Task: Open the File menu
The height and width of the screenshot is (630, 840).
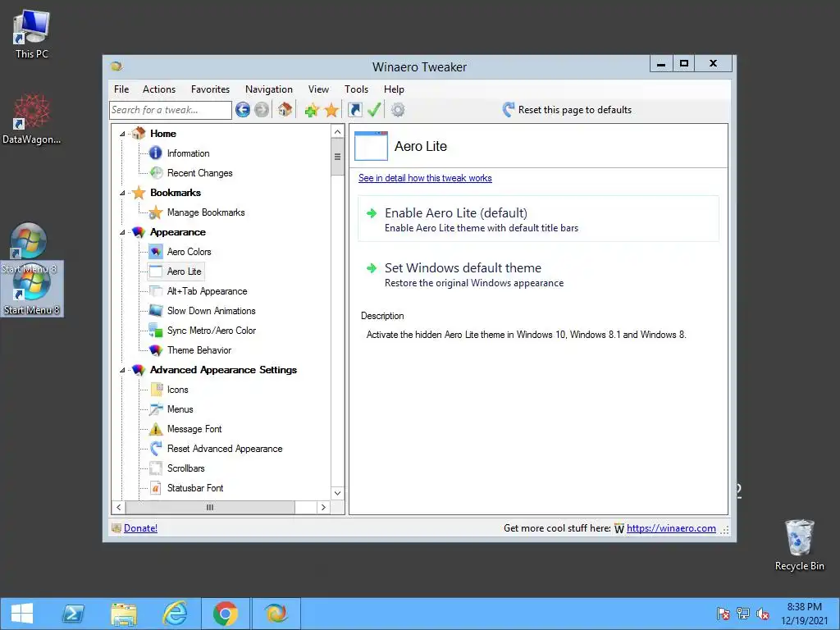Action: pyautogui.click(x=121, y=89)
